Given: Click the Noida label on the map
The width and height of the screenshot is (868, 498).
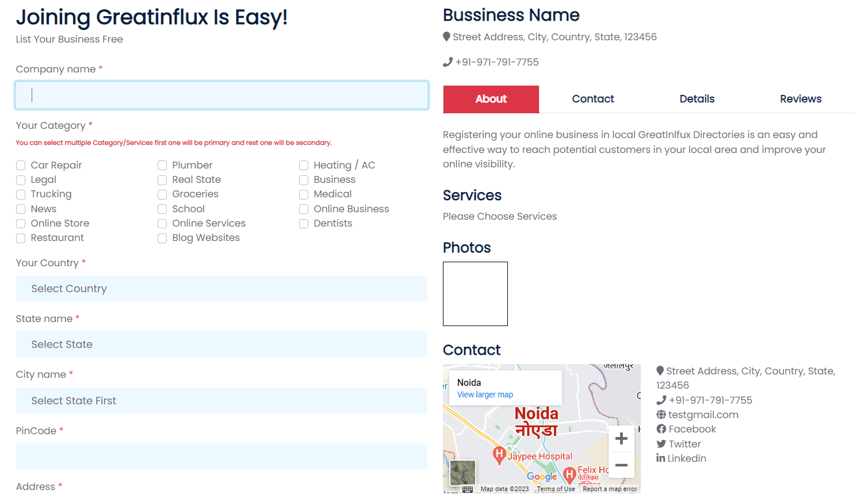Looking at the screenshot, I should [536, 422].
